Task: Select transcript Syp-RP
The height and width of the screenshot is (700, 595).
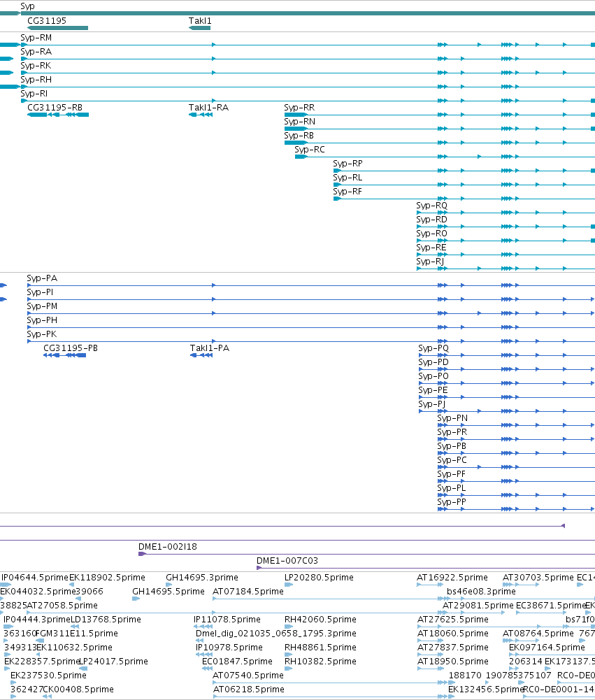Action: point(347,164)
